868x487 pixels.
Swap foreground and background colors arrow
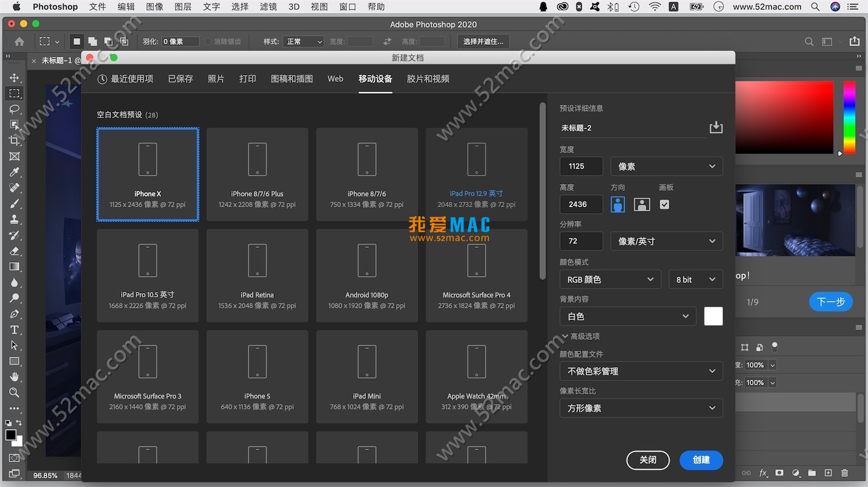tap(19, 423)
